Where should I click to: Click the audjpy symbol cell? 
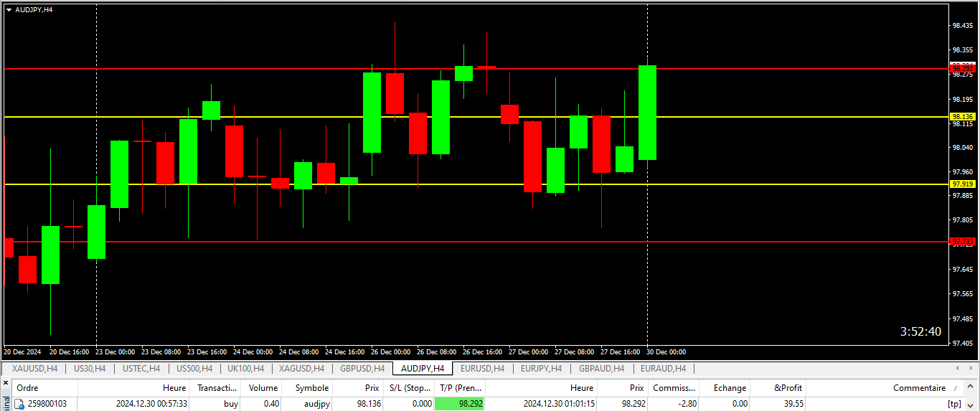[316, 405]
